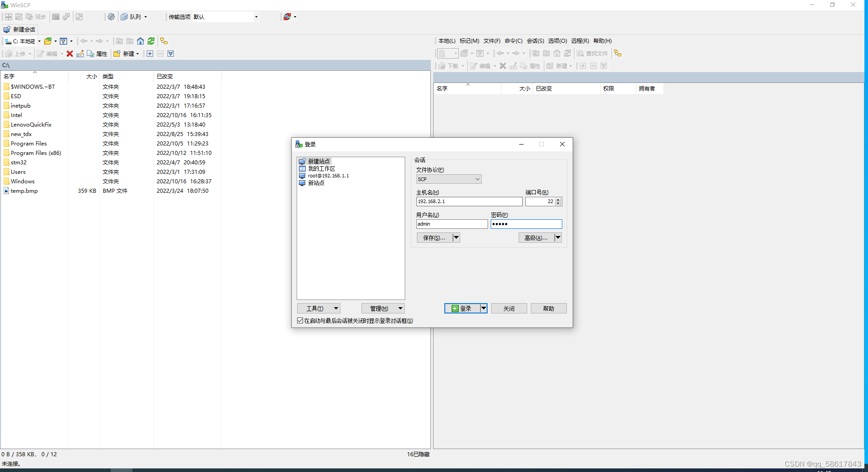Open the Session (会话) menu
868x472 pixels.
(535, 41)
